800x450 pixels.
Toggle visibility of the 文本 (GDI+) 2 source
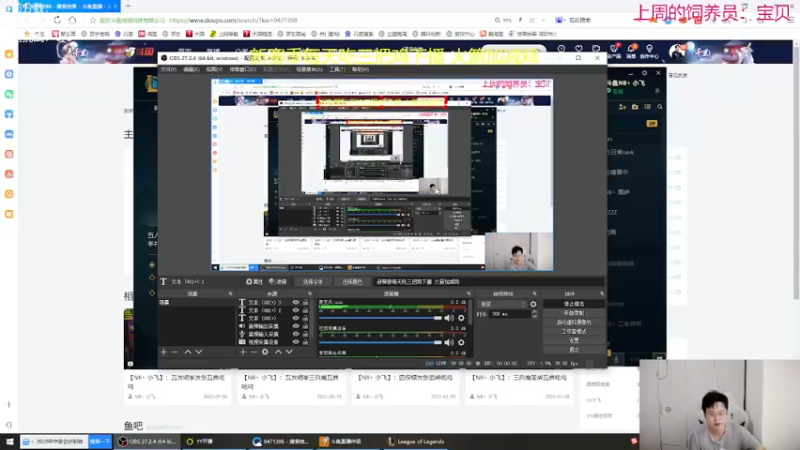coord(295,310)
